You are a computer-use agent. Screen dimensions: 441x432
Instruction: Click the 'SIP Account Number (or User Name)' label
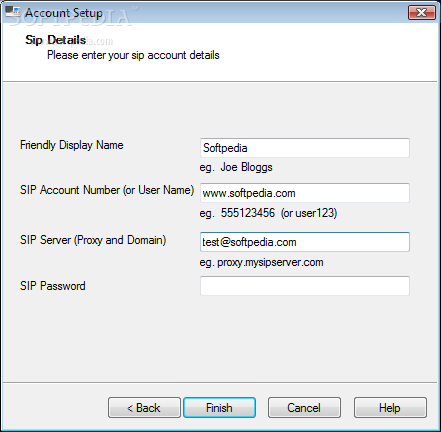107,190
